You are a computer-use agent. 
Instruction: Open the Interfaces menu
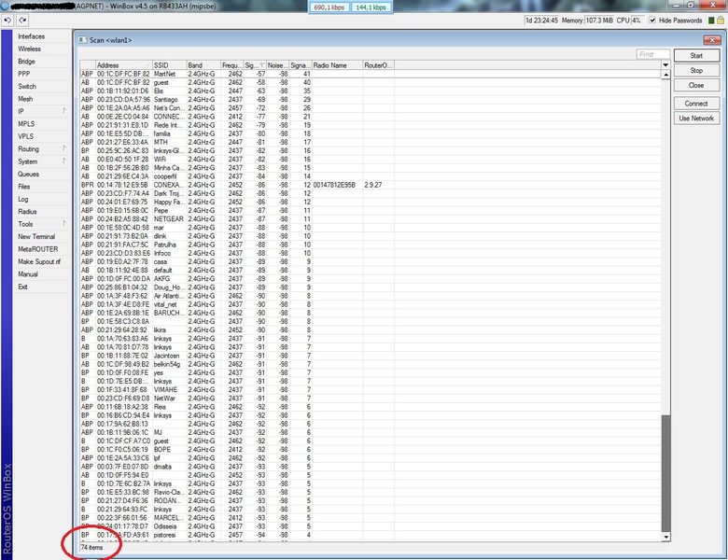32,36
